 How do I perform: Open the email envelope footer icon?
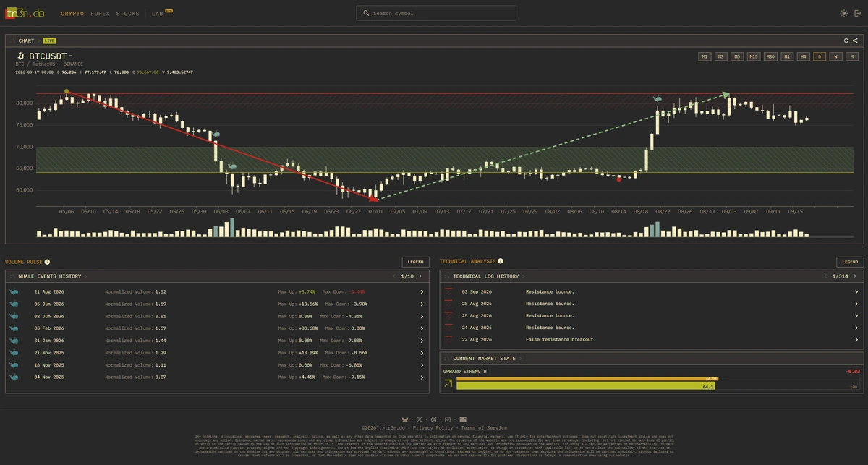463,419
